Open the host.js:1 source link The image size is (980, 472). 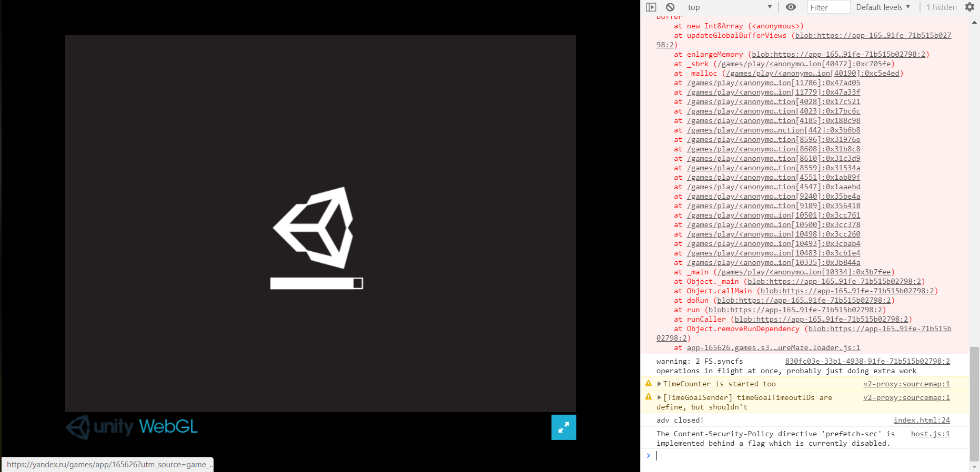(930, 434)
